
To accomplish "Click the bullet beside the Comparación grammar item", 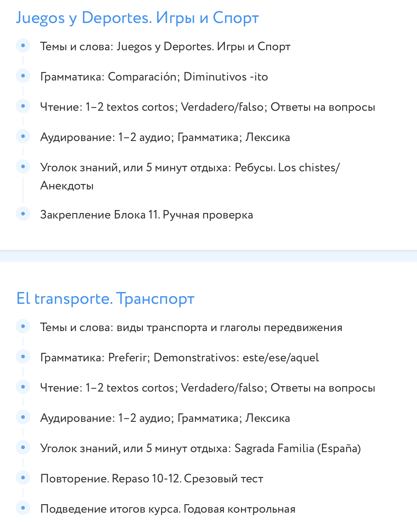I will click(x=23, y=76).
